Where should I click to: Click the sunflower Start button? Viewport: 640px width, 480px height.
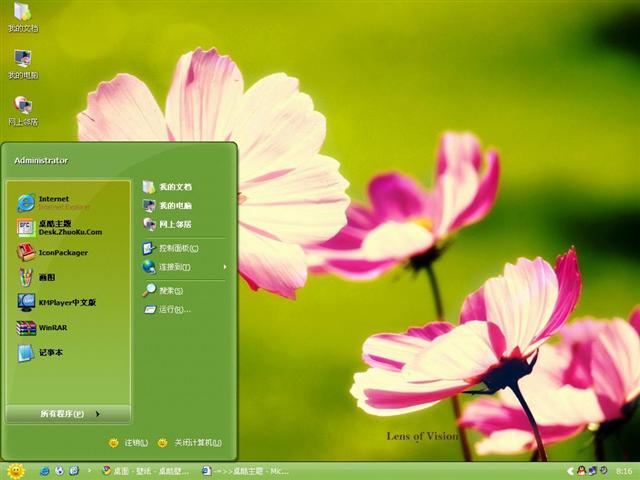point(15,470)
